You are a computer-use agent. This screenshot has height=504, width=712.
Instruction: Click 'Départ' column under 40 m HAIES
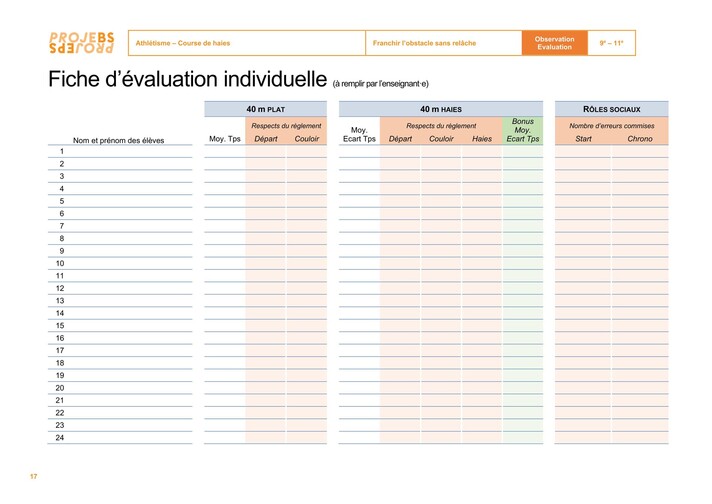[x=400, y=138]
